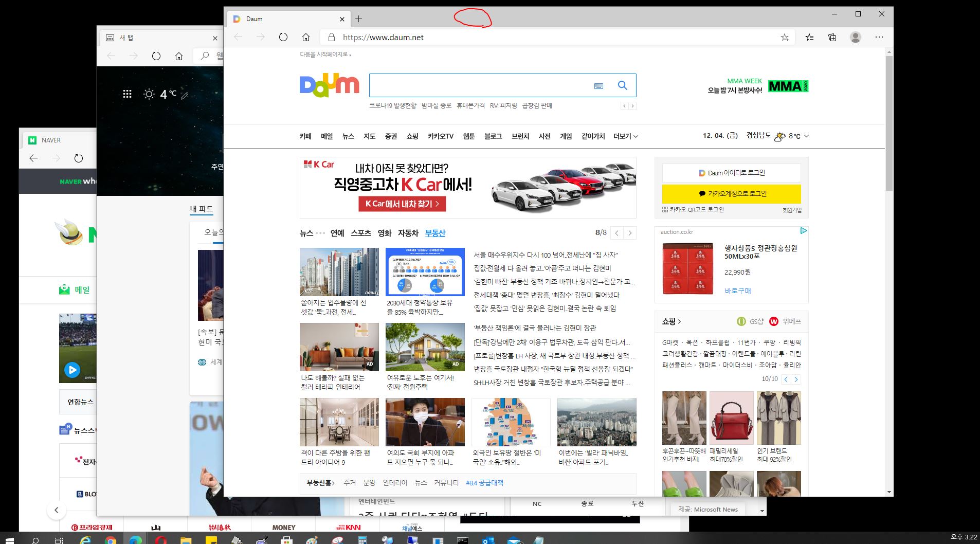The height and width of the screenshot is (544, 980).
Task: Open 카카오 QR코드 로그인 link
Action: pos(693,210)
